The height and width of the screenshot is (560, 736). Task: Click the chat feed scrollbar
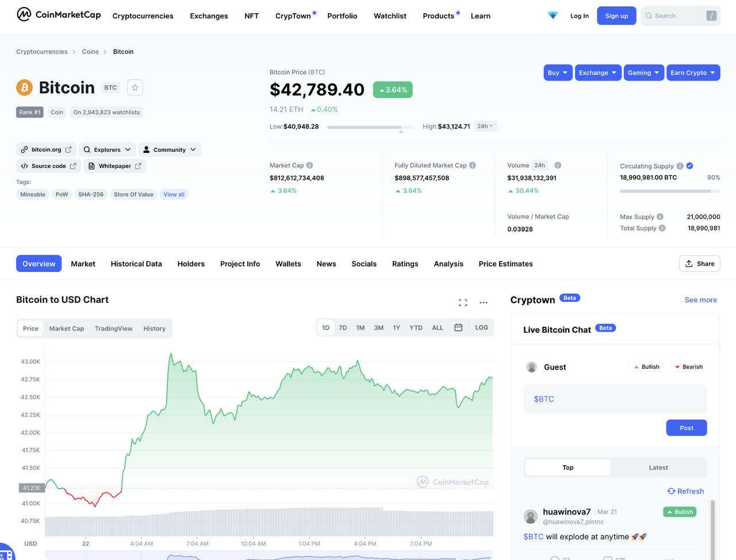(x=713, y=529)
